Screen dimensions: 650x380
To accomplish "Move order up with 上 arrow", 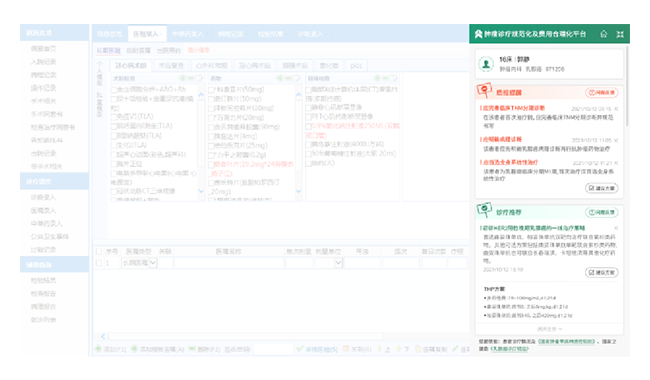I will [x=383, y=349].
